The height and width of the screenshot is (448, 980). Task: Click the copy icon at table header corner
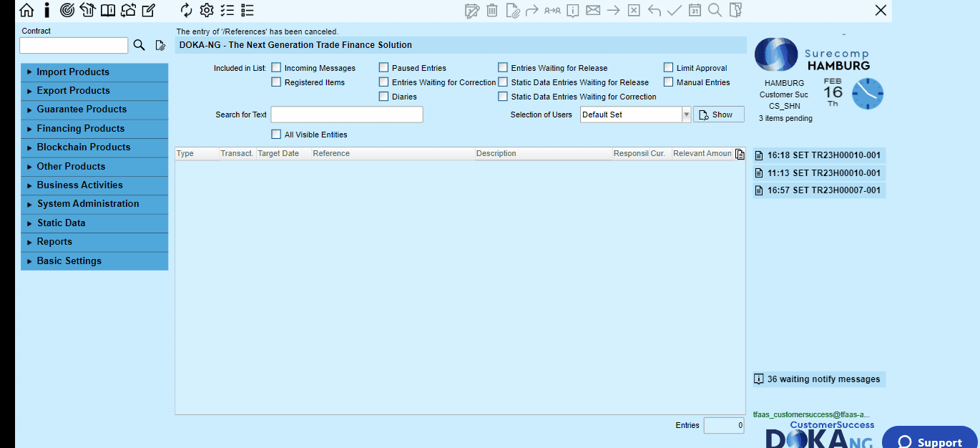point(740,154)
